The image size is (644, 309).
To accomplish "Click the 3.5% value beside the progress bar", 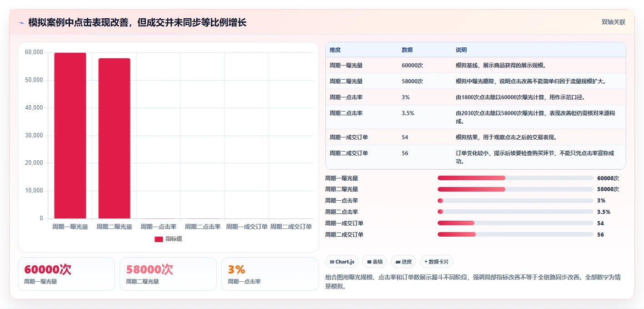I will [x=604, y=212].
